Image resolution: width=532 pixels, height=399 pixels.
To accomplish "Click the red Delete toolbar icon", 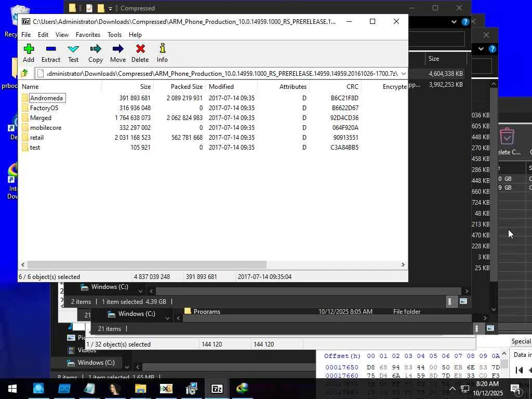I will pyautogui.click(x=140, y=49).
